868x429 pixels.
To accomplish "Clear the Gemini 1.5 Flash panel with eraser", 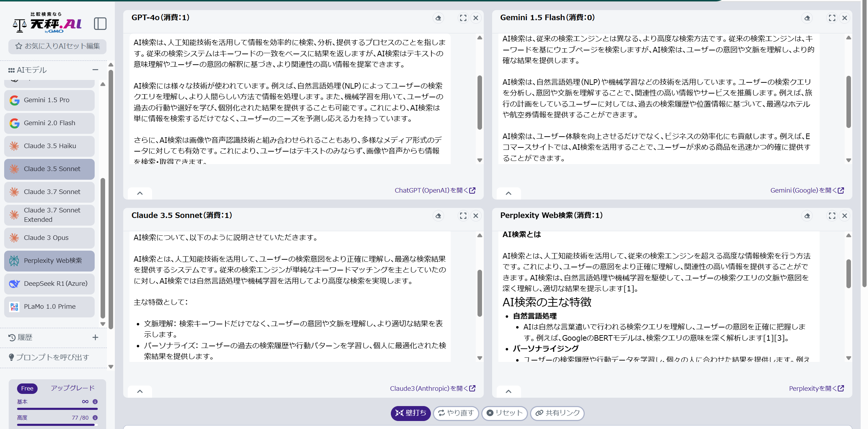I will click(807, 18).
